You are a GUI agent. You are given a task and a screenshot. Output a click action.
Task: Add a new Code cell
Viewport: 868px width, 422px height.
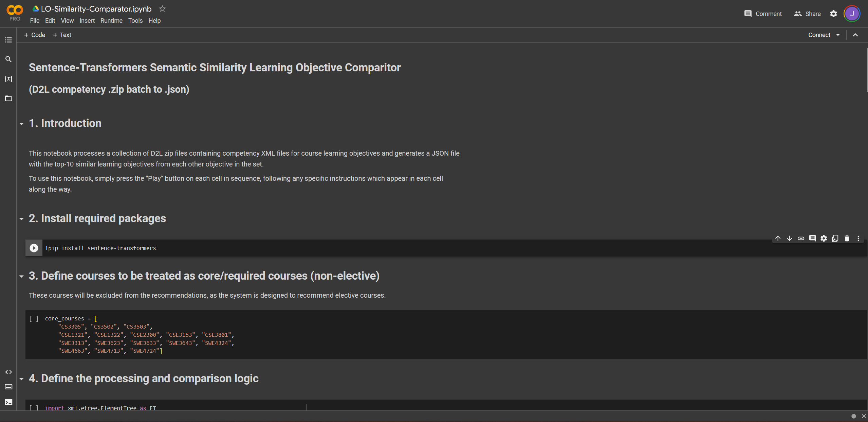point(35,35)
